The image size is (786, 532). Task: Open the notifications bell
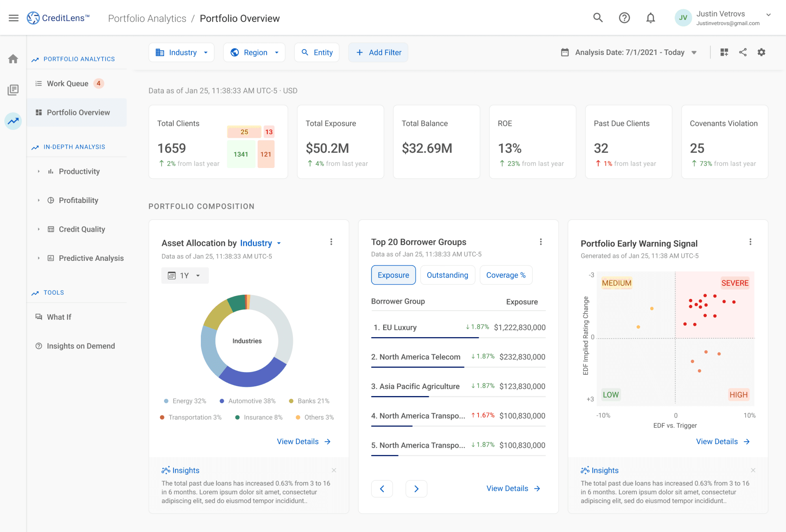[650, 18]
